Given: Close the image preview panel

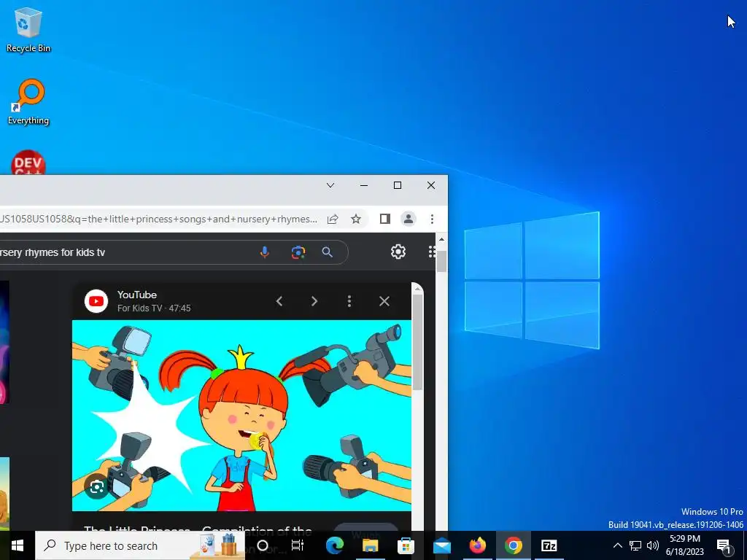Looking at the screenshot, I should pyautogui.click(x=384, y=301).
